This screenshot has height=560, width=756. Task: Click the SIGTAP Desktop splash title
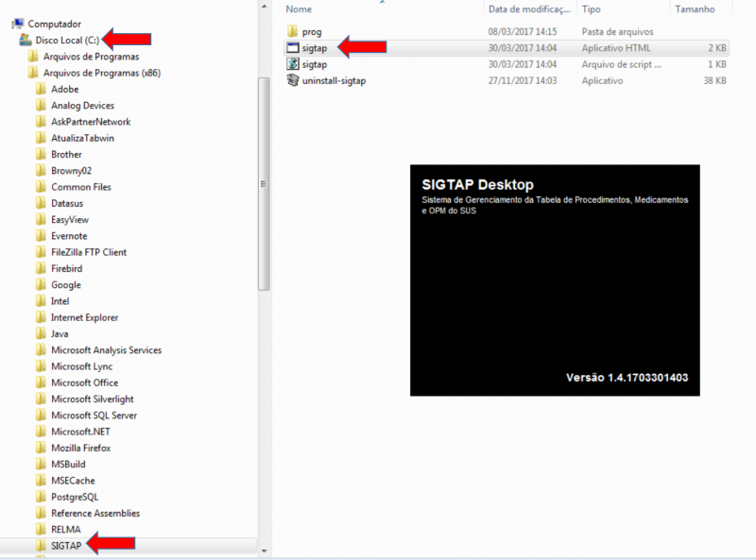tap(477, 184)
